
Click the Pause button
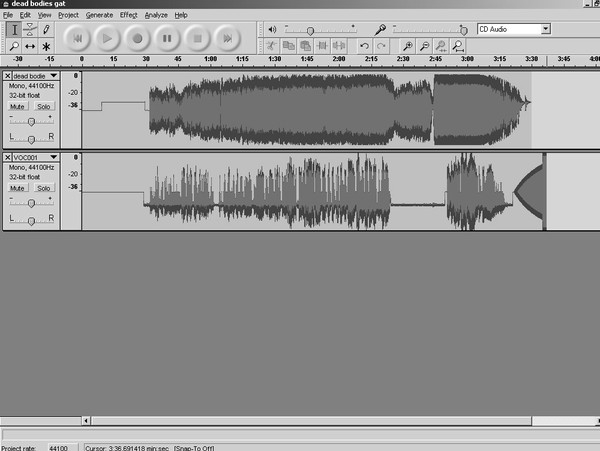(x=167, y=38)
